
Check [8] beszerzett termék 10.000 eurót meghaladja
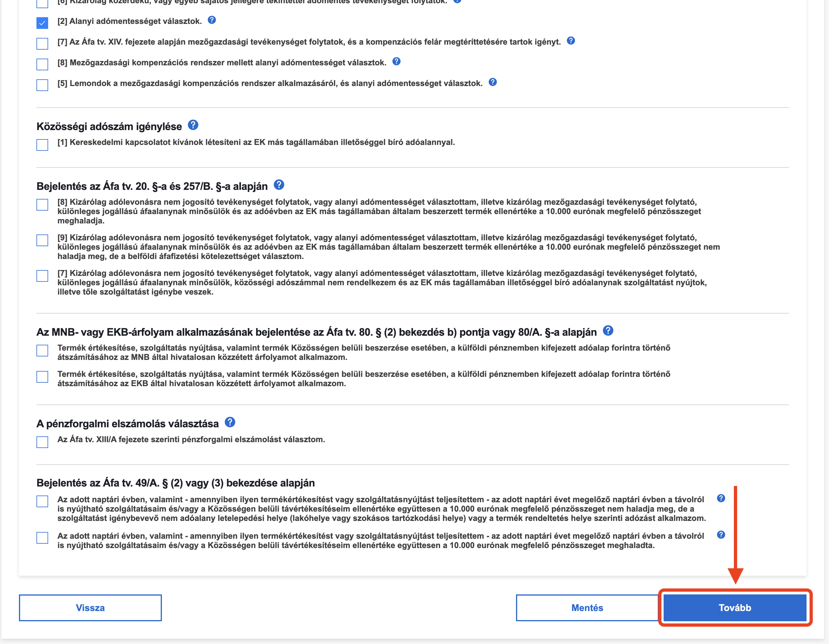(42, 205)
